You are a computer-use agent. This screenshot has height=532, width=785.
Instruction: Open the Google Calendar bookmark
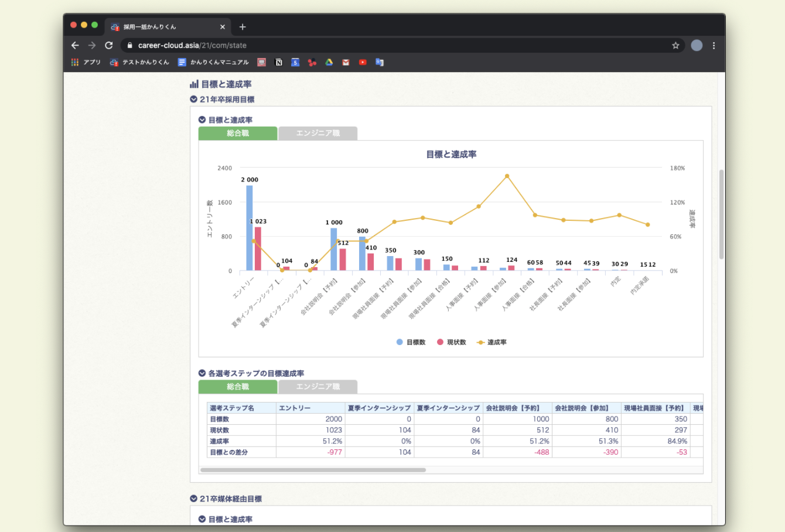(295, 62)
